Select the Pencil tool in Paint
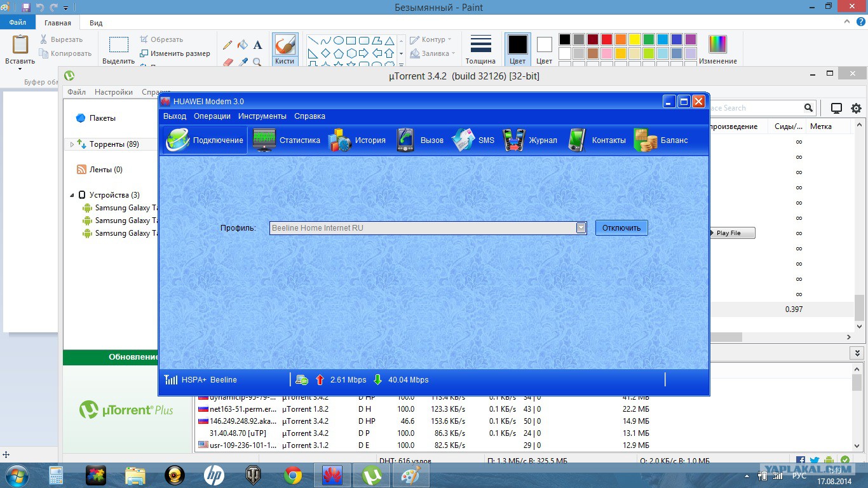This screenshot has width=868, height=488. pyautogui.click(x=227, y=45)
